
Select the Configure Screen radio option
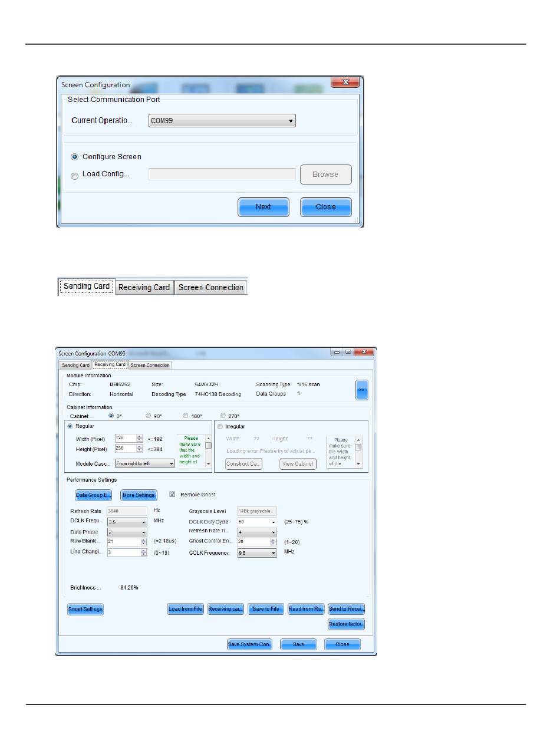(74, 157)
